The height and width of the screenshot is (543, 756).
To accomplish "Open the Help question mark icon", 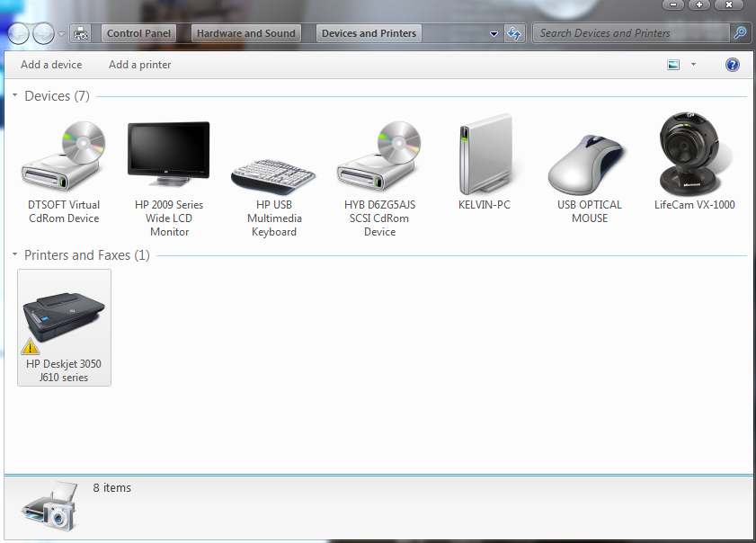I will [x=733, y=65].
